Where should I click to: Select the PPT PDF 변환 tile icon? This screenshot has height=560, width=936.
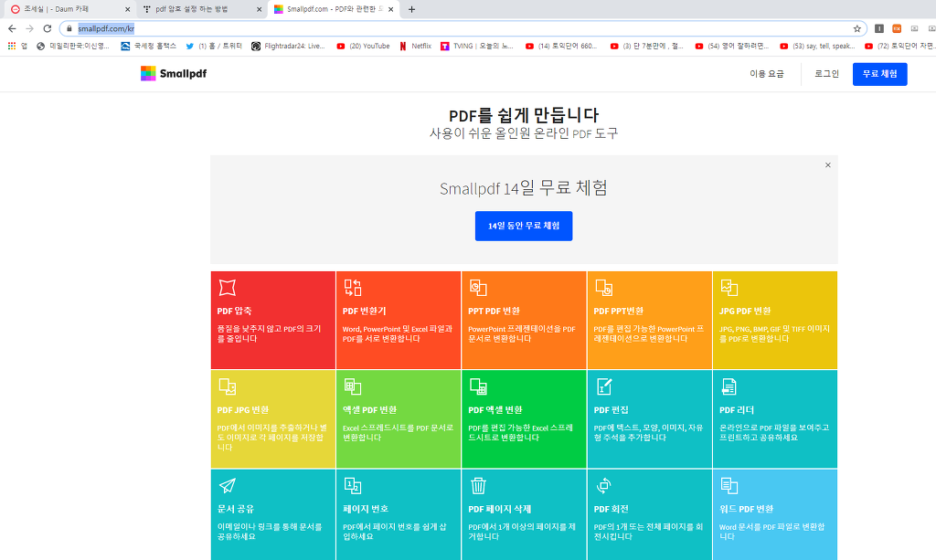[478, 288]
